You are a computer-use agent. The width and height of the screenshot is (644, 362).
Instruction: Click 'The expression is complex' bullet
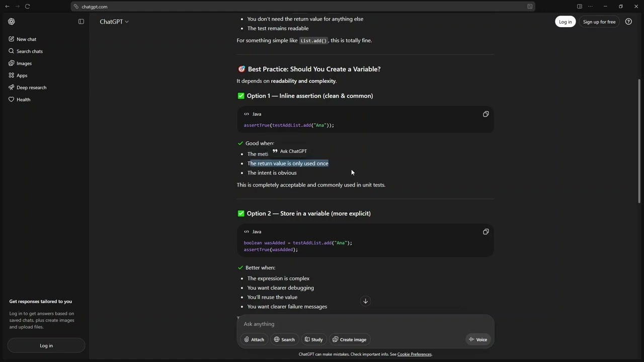pyautogui.click(x=278, y=279)
